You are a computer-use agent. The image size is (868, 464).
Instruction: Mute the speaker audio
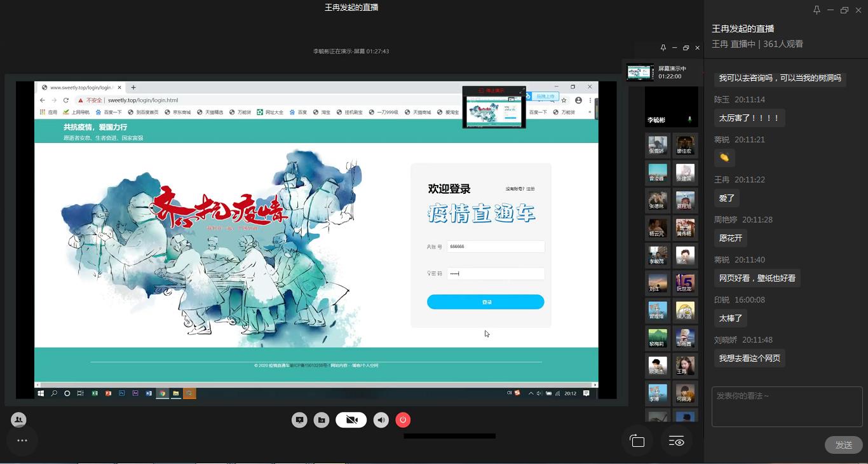click(x=381, y=420)
